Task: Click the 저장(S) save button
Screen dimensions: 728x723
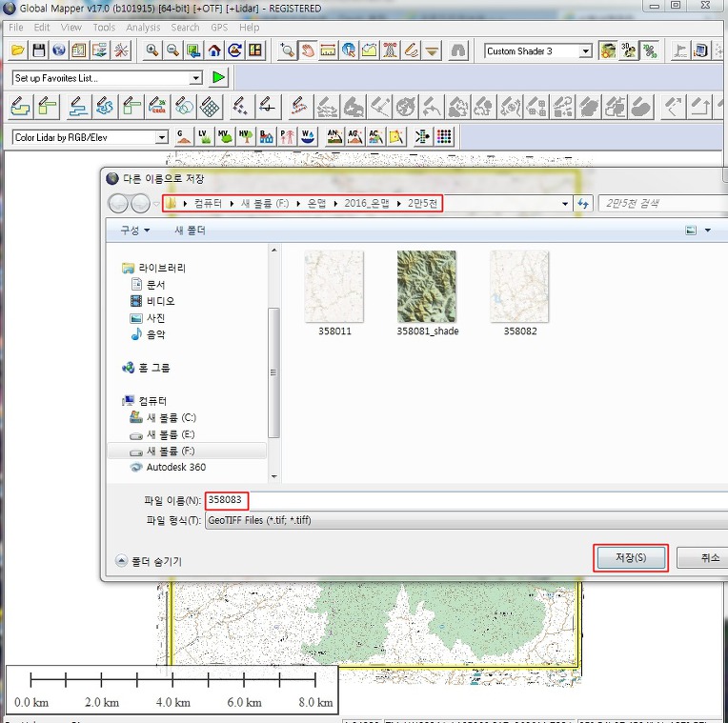Action: (630, 558)
